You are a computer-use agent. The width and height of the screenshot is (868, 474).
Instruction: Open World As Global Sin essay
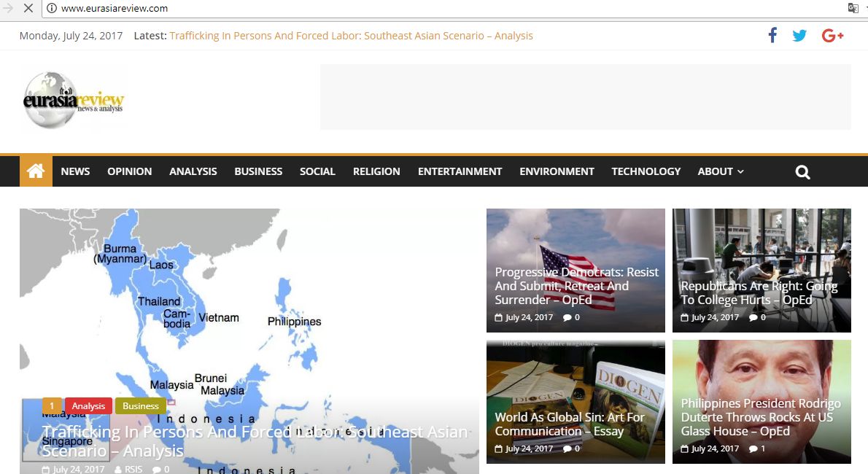(x=570, y=424)
